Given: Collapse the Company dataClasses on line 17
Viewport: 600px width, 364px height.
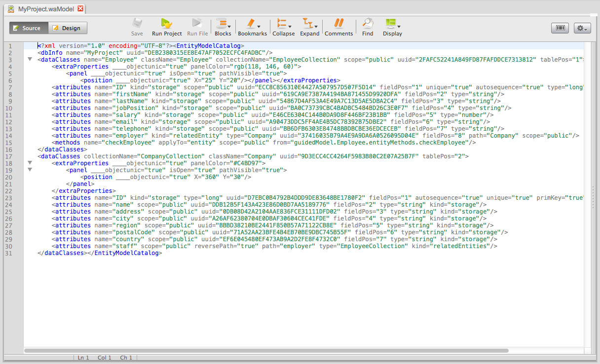Looking at the screenshot, I should tap(30, 156).
